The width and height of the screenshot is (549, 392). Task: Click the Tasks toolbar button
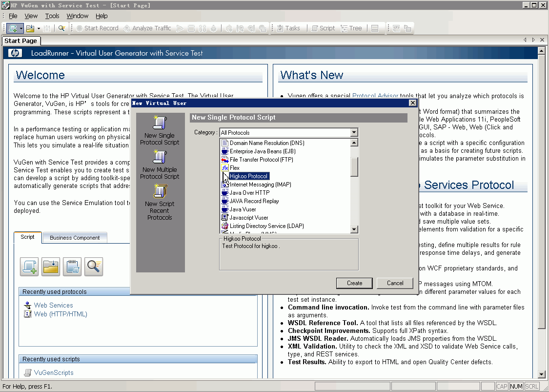pos(288,28)
